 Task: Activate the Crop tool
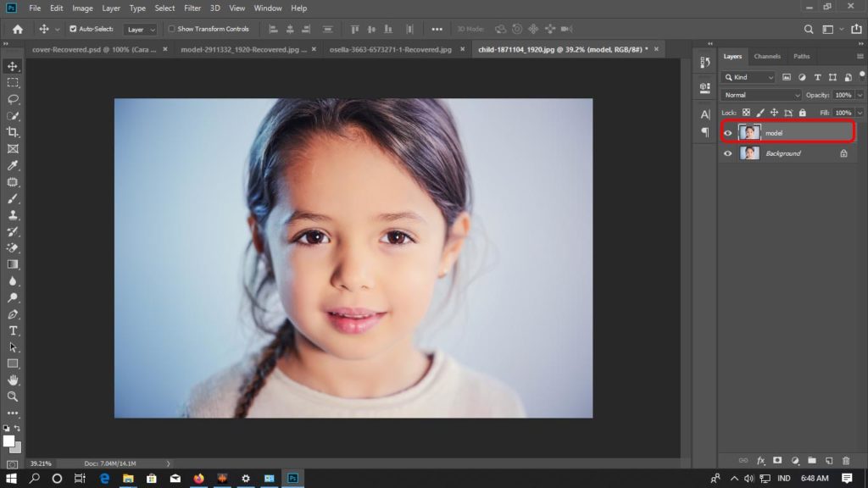(x=13, y=132)
